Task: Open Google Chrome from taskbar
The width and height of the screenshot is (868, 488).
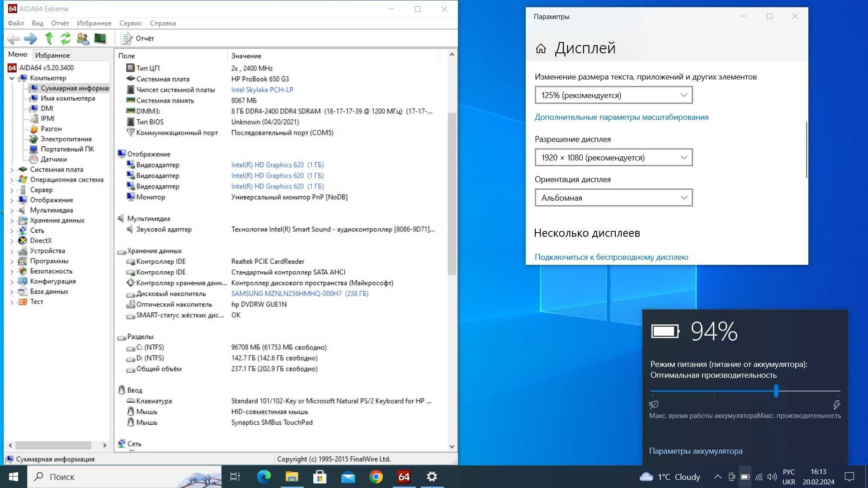Action: point(376,477)
